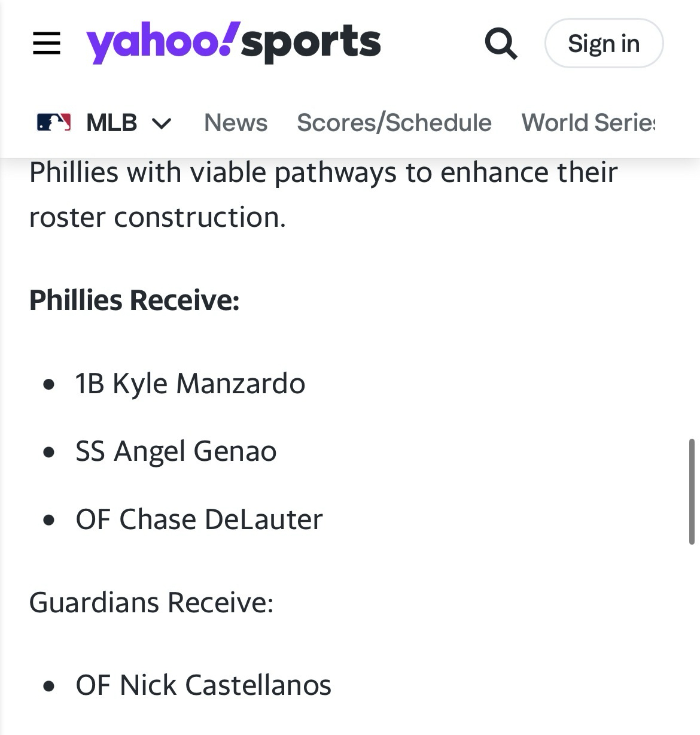Click the MLB league logo icon
Screen dimensions: 700x735
(x=54, y=123)
